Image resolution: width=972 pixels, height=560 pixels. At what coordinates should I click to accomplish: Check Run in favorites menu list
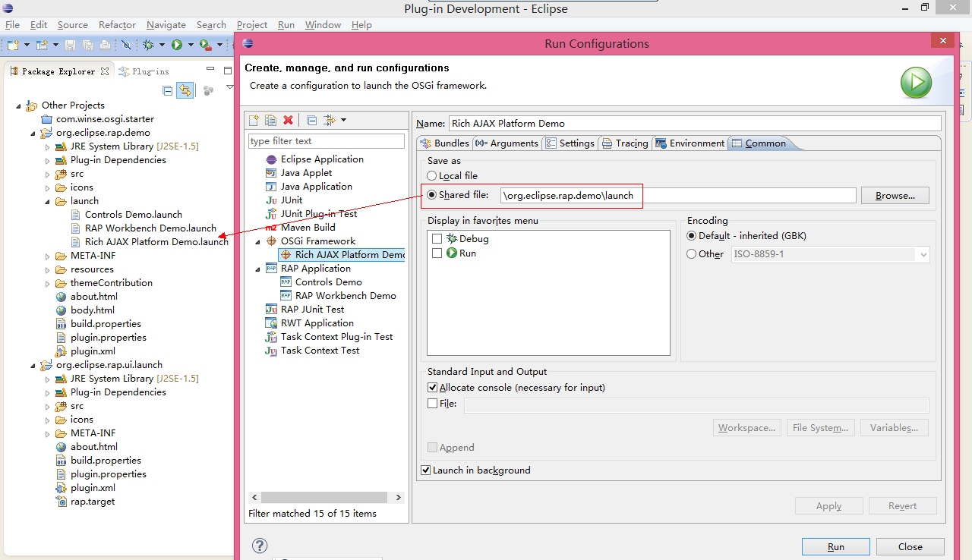tap(437, 253)
